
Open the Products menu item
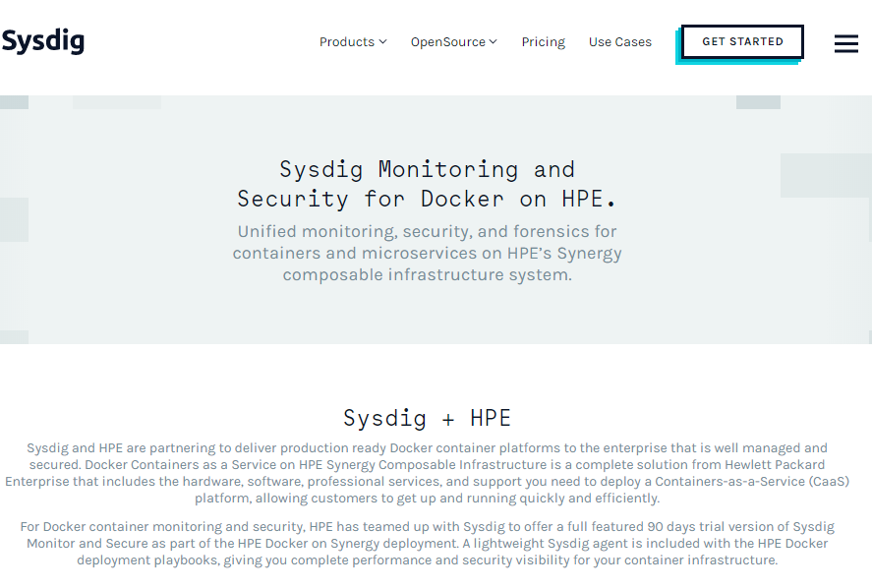(353, 41)
